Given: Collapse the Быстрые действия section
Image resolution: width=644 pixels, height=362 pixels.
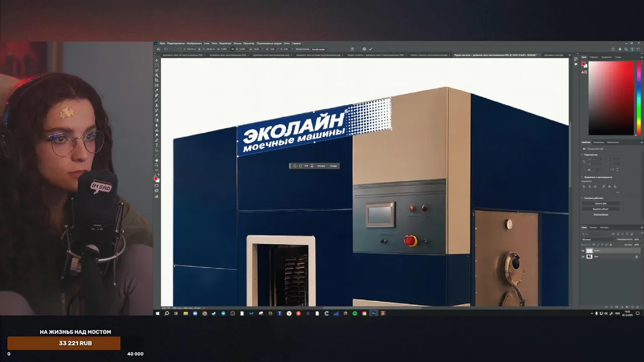Looking at the screenshot, I should (582, 198).
